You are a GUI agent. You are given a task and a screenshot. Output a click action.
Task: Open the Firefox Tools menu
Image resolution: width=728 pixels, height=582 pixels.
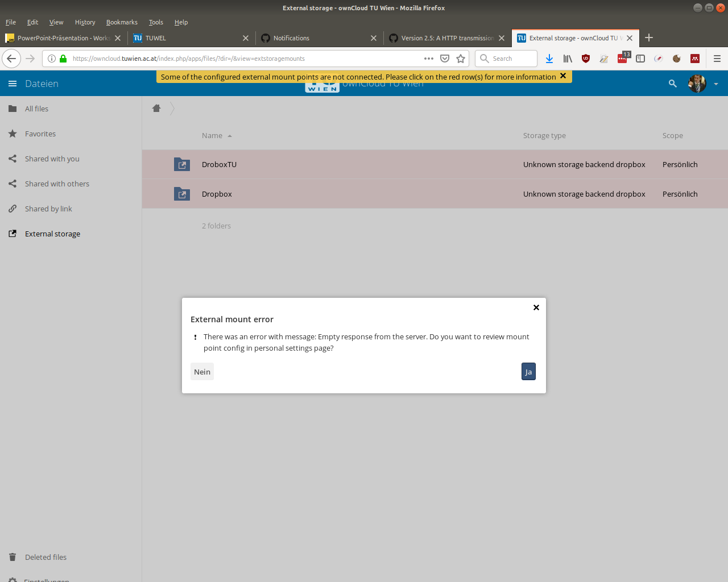click(156, 22)
